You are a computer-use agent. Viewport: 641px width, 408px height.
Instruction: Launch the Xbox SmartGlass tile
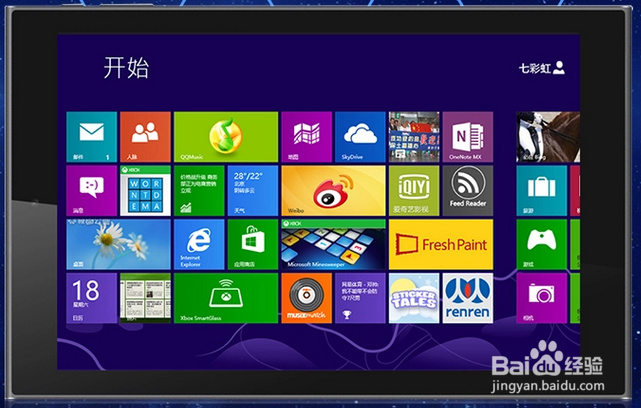(226, 298)
